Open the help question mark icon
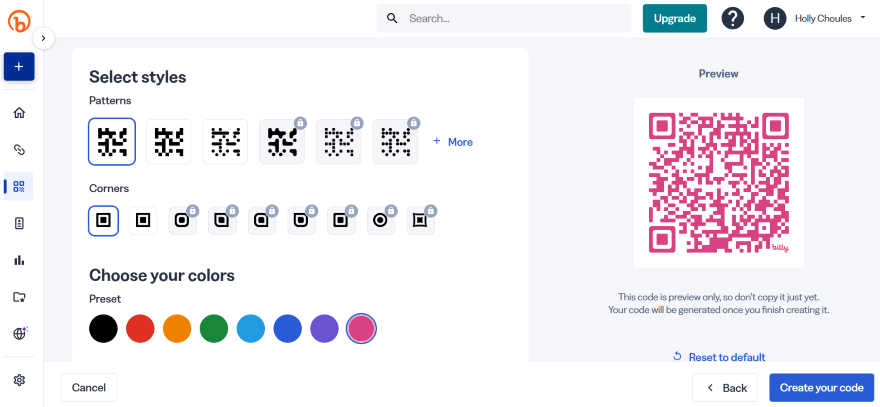The width and height of the screenshot is (880, 407). pos(732,19)
